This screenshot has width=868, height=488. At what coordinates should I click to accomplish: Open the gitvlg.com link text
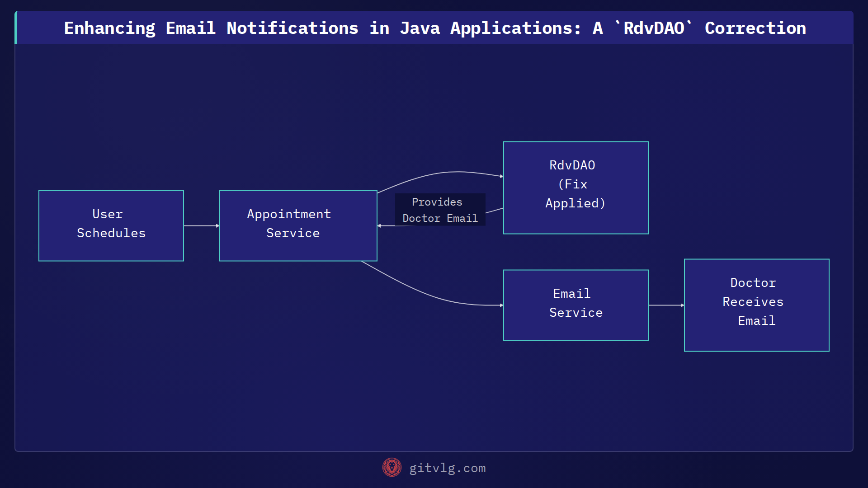448,468
